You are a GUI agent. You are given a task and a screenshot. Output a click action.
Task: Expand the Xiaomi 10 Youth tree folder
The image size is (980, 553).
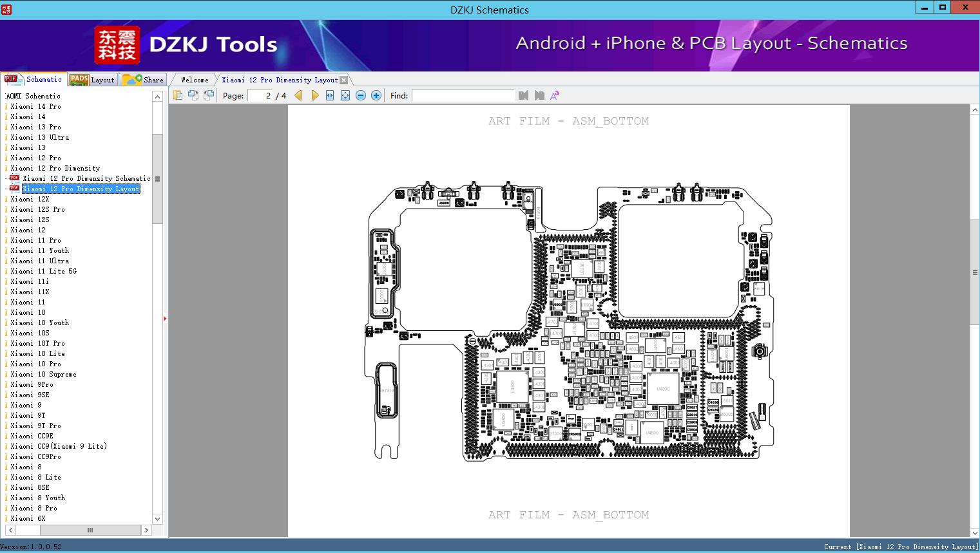tap(39, 323)
